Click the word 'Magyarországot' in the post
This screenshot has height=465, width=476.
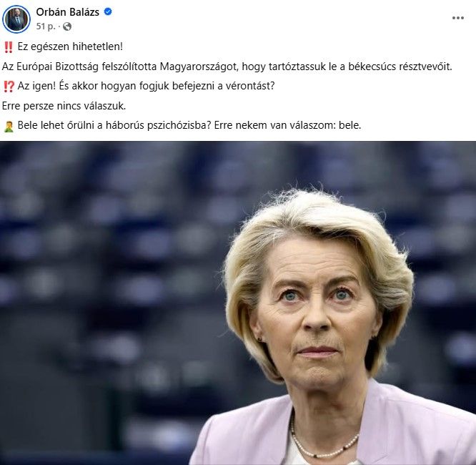click(x=199, y=67)
